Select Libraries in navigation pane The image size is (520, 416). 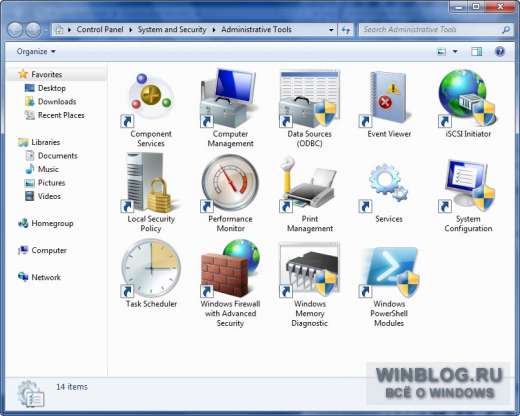pyautogui.click(x=45, y=142)
